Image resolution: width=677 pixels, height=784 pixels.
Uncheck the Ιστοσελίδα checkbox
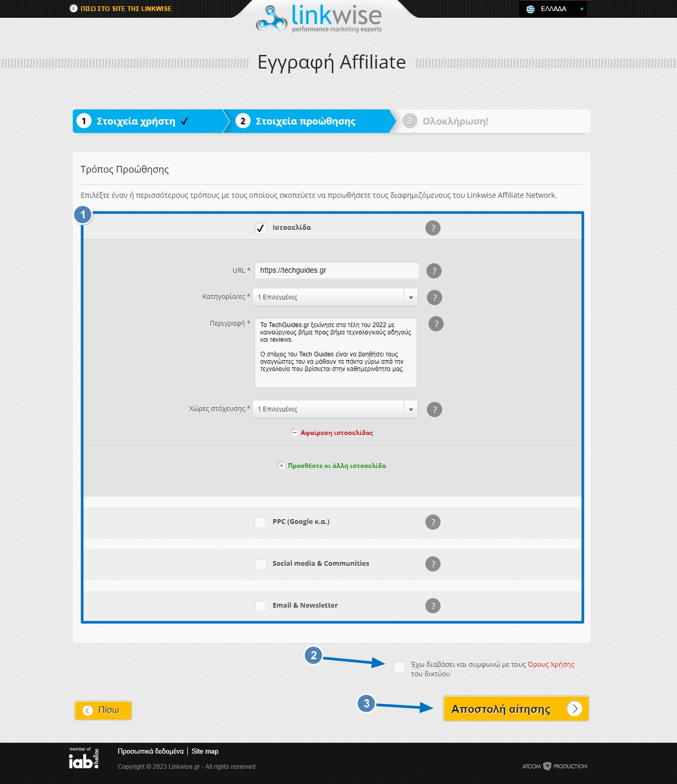[260, 227]
